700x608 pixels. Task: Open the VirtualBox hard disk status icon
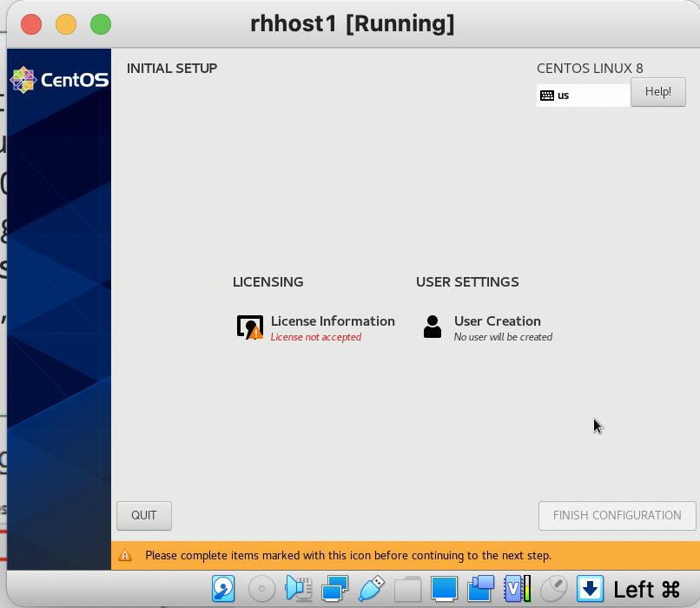coord(223,589)
